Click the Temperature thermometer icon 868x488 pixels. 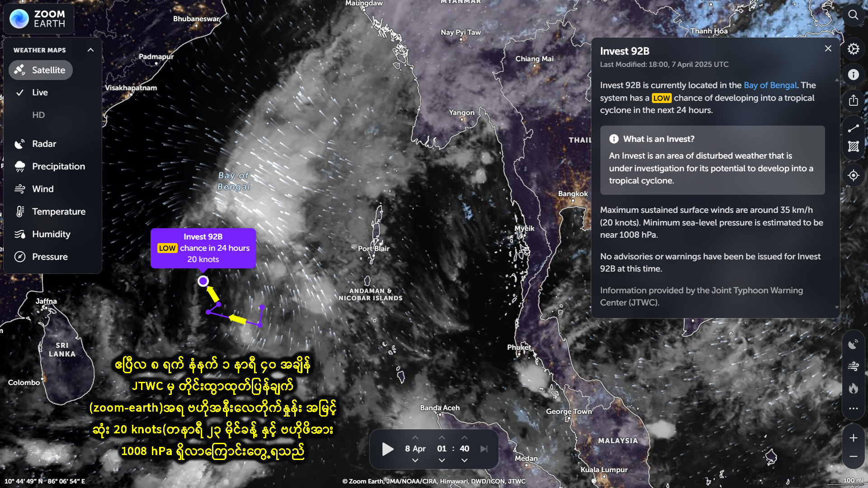click(x=19, y=211)
